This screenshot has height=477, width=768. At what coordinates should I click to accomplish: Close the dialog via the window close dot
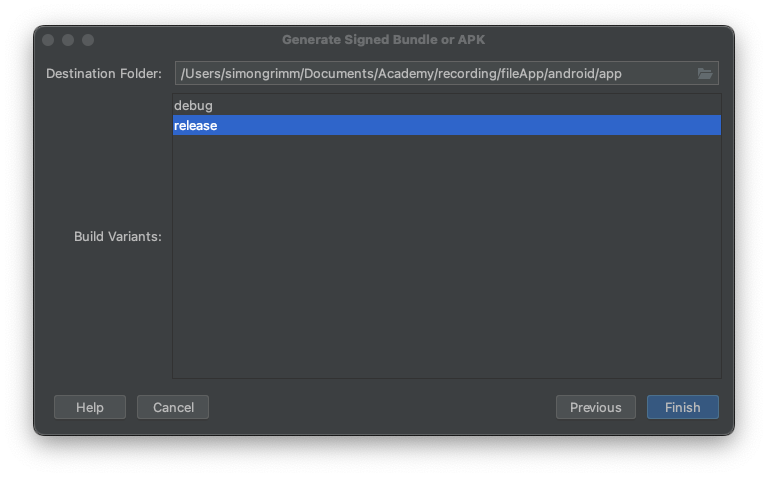48,40
